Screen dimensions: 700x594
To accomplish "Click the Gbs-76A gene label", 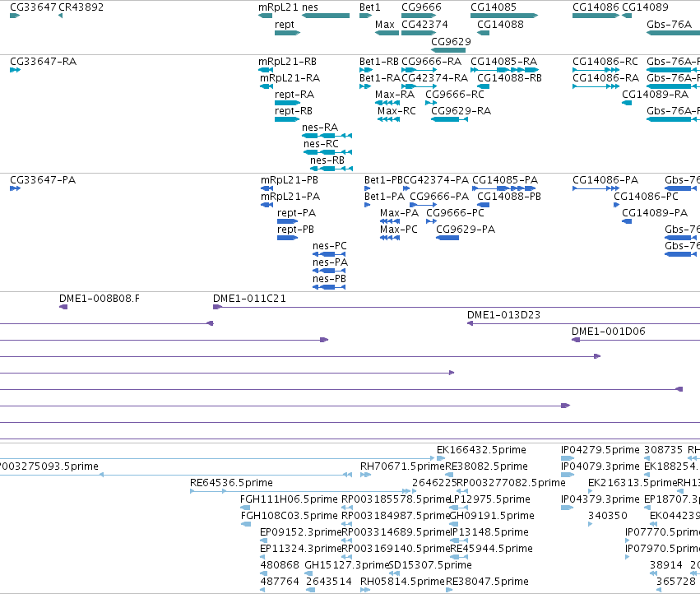I will tap(669, 25).
